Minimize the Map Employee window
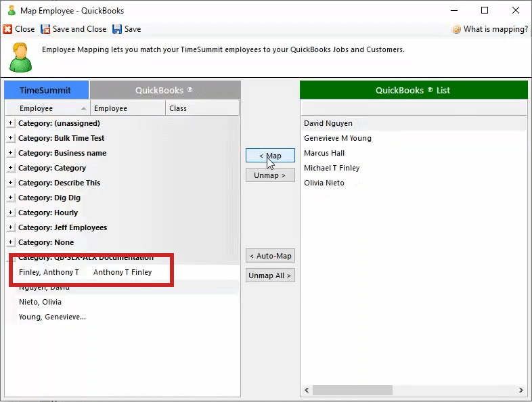Screen dimensions: 532x402 click(454, 11)
